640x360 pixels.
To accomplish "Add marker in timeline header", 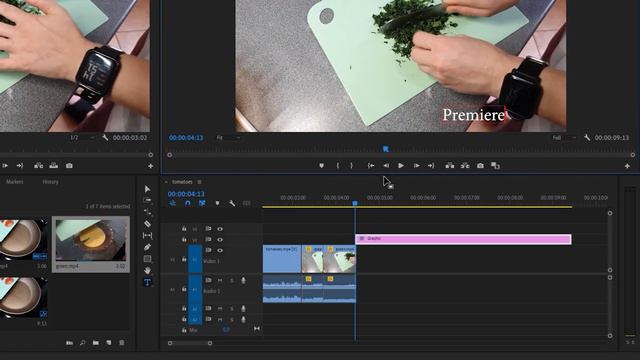I will coord(217,203).
